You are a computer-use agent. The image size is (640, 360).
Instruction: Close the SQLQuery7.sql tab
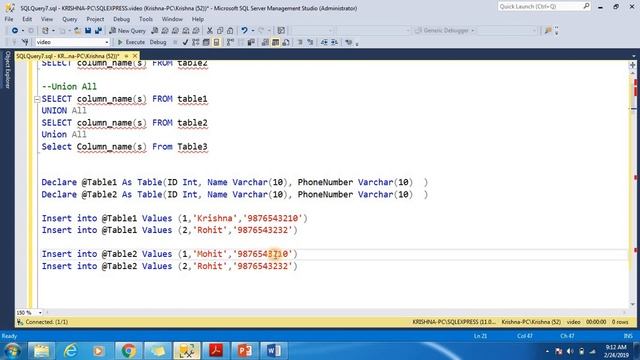[135, 56]
